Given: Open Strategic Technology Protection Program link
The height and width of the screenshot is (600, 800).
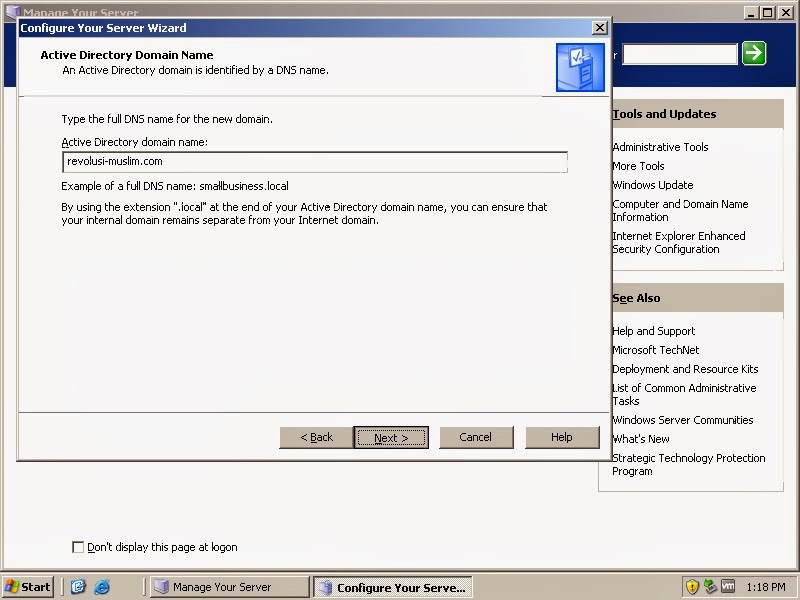Looking at the screenshot, I should tap(689, 464).
